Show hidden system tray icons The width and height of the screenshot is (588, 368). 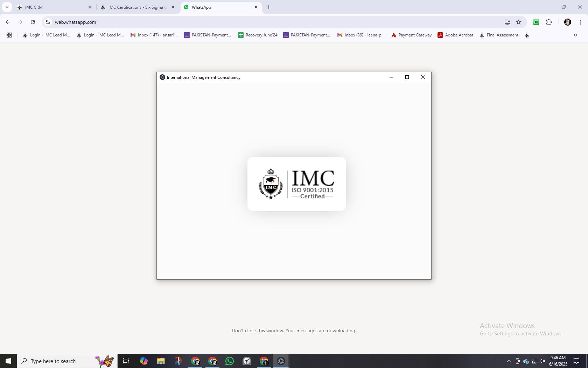(x=509, y=361)
